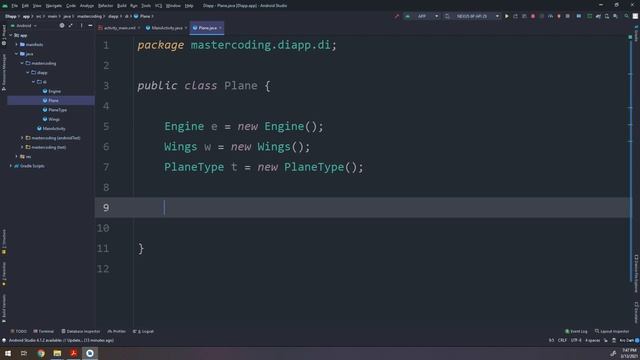Open the Database Inspector tool window
This screenshot has height=360, width=640.
tap(81, 331)
